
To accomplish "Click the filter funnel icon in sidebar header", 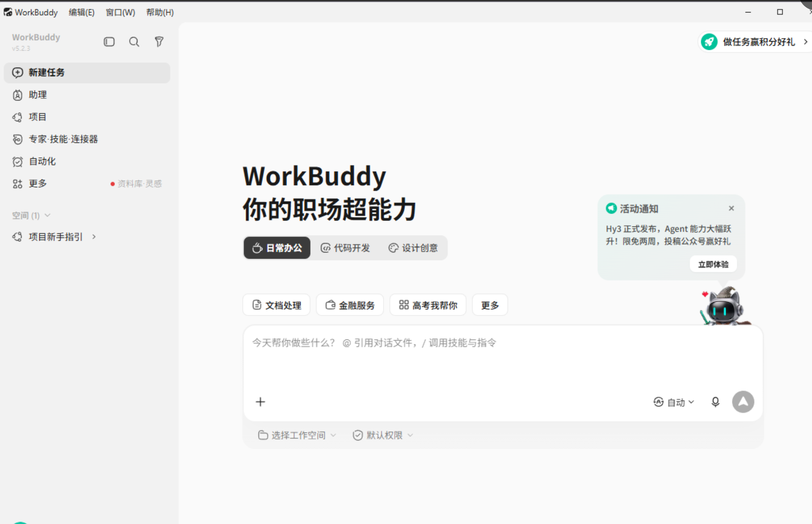I will coord(159,42).
